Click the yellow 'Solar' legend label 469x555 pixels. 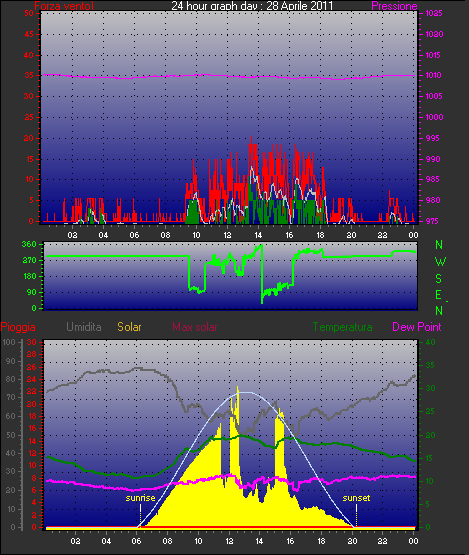point(129,327)
